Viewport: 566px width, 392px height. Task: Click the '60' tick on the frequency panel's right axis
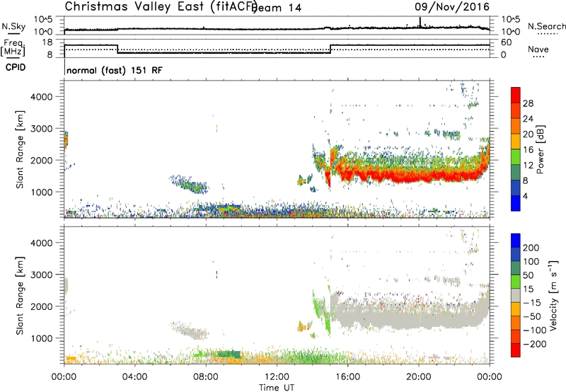tap(507, 42)
